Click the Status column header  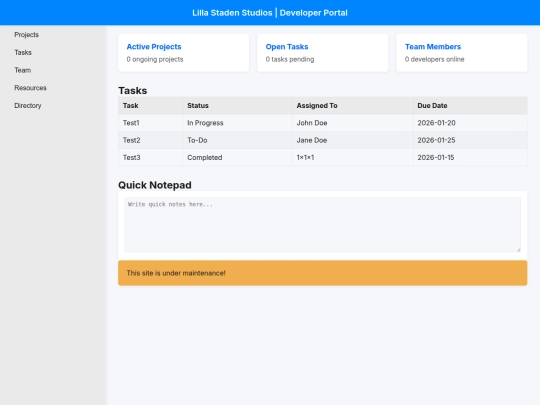(x=237, y=106)
